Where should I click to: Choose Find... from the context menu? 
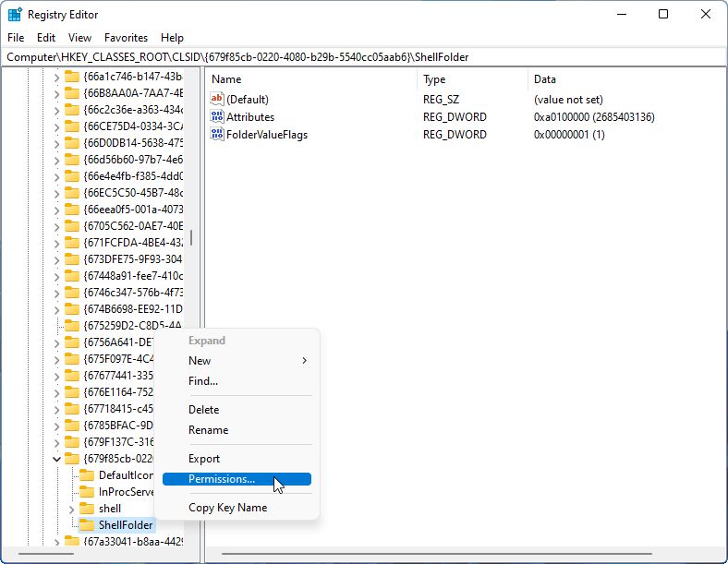pos(237,381)
